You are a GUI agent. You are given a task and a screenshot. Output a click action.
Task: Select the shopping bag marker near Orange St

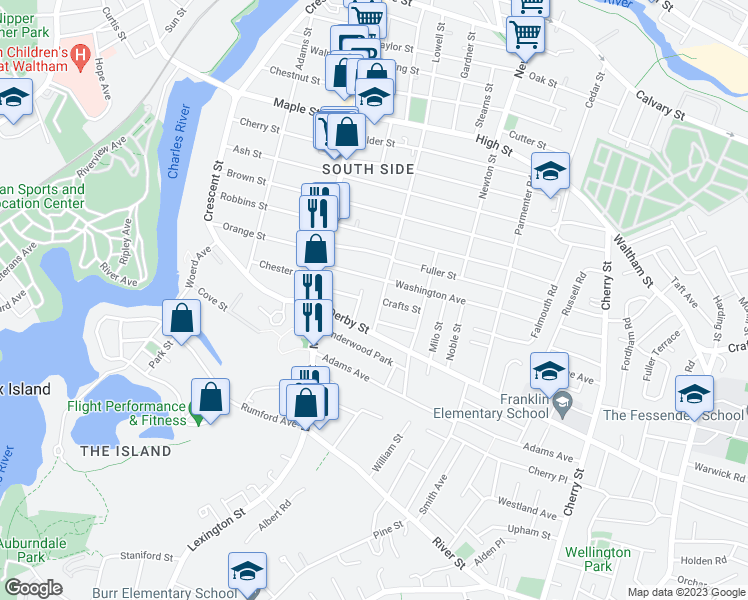pos(315,249)
